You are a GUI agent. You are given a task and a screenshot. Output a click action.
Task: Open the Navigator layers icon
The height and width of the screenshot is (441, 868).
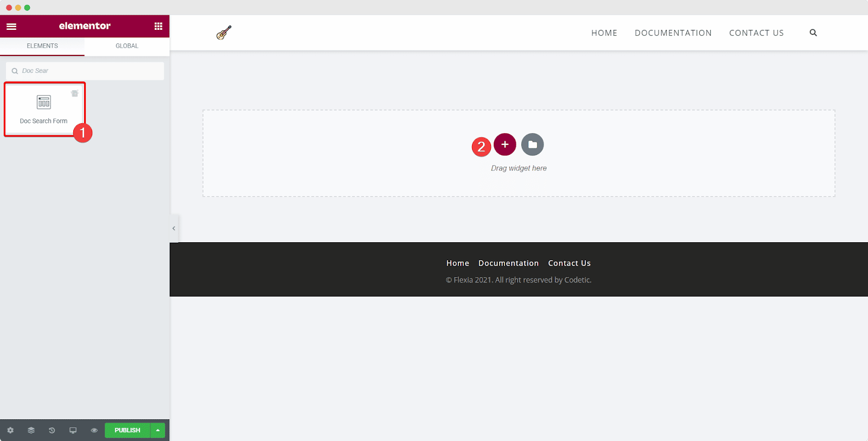pyautogui.click(x=31, y=430)
